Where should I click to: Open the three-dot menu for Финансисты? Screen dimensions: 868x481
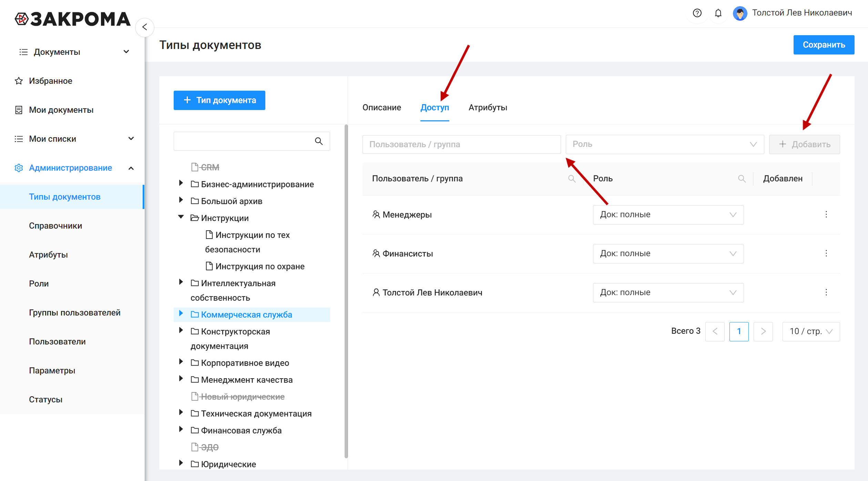(826, 253)
